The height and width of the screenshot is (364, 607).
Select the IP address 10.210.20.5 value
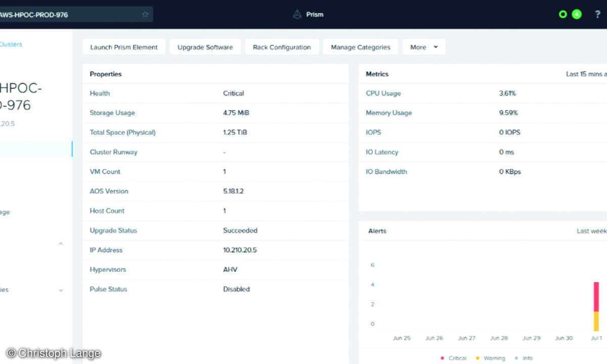(240, 250)
